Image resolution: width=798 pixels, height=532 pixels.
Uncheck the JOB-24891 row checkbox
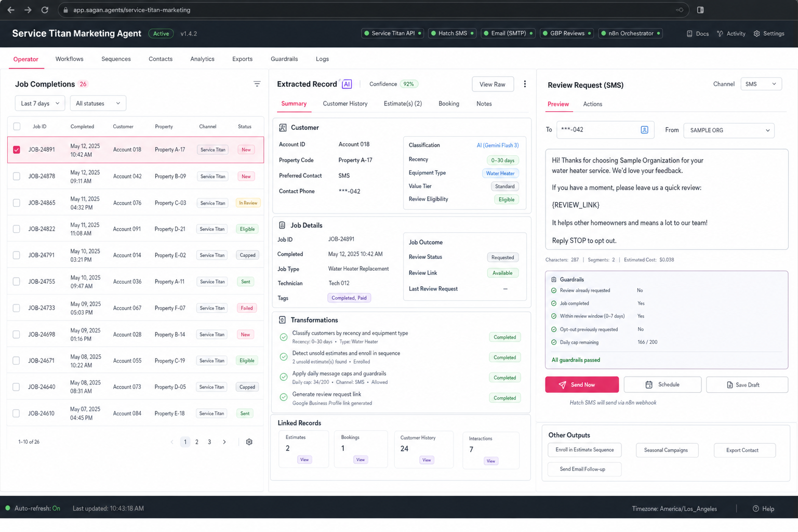tap(17, 150)
